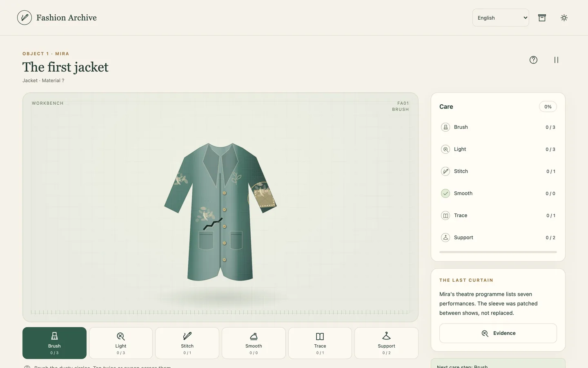Select the Support tool button

(386, 343)
